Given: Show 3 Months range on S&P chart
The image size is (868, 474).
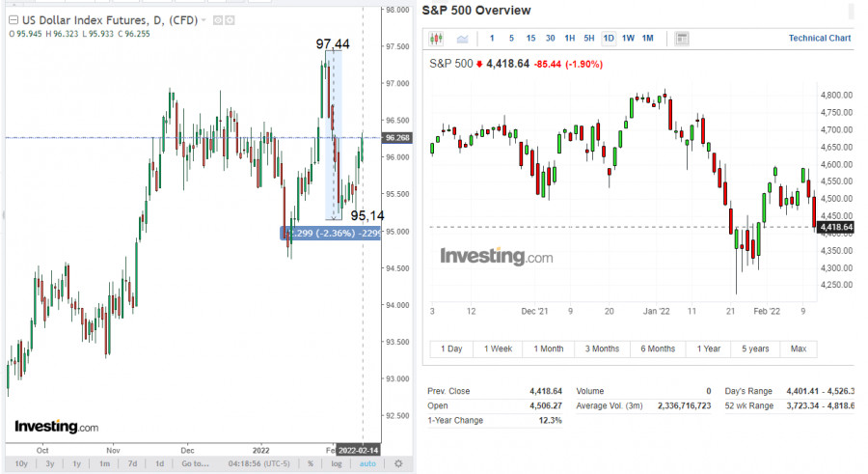Looking at the screenshot, I should coord(602,349).
